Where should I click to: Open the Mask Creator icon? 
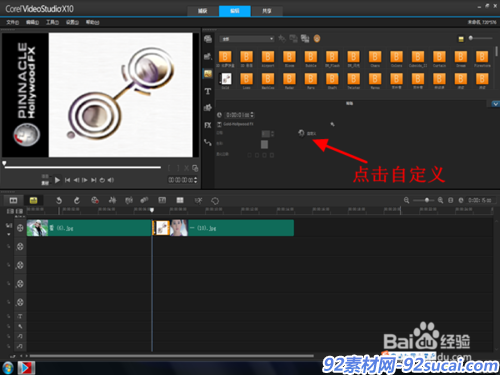tap(215, 201)
